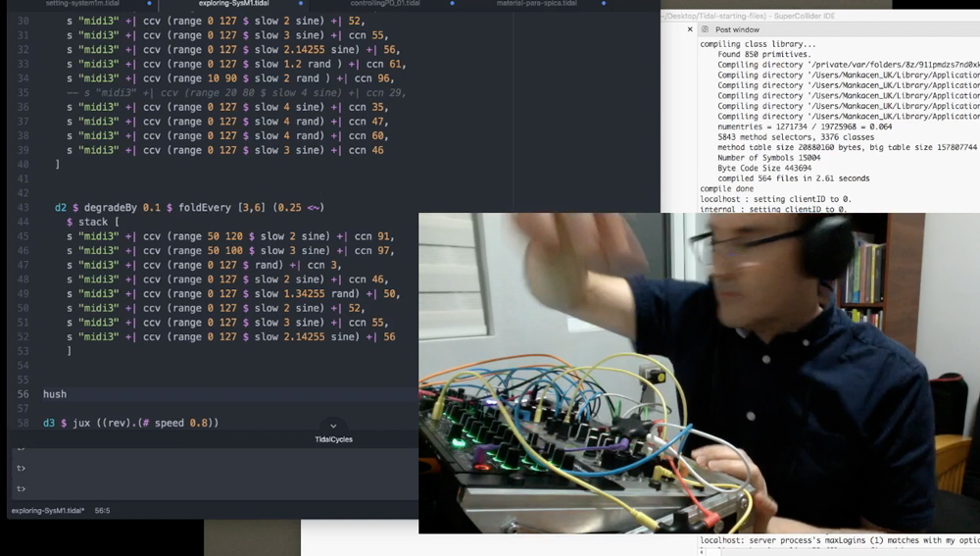This screenshot has height=556, width=980.
Task: Click the modified dot on setting-system1m.tidal tab
Action: (x=149, y=4)
